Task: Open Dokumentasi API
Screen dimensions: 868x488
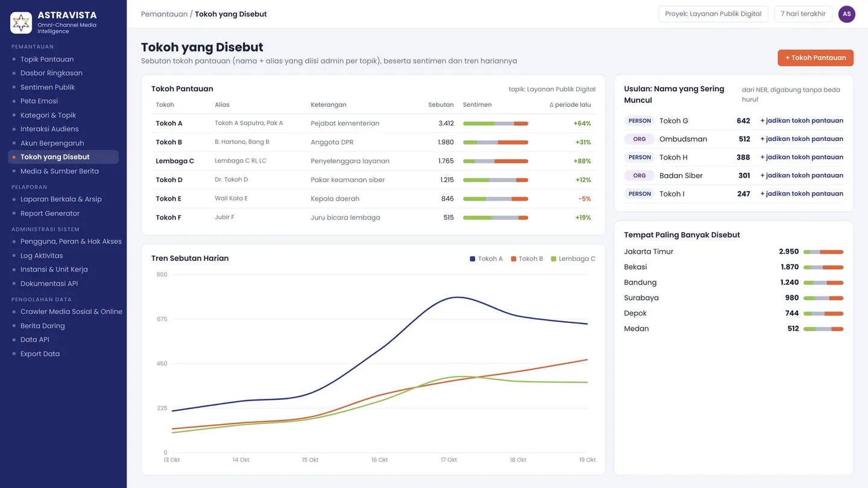Action: (x=49, y=284)
